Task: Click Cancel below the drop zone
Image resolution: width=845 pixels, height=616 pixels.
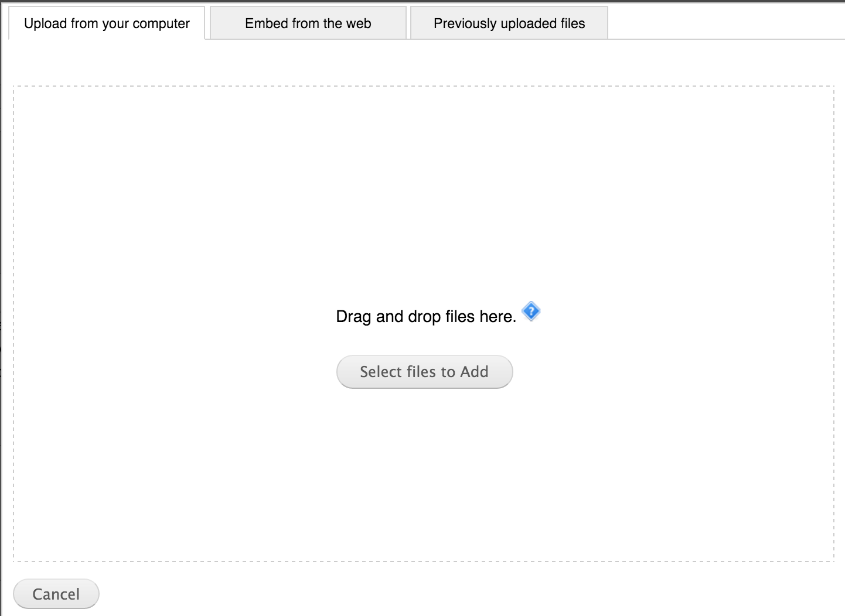Action: [56, 594]
